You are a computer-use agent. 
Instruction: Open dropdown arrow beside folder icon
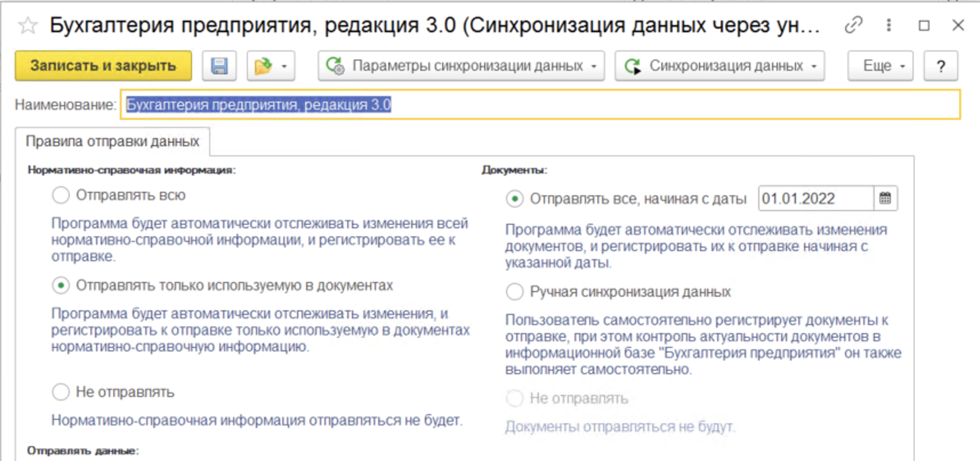coord(284,66)
